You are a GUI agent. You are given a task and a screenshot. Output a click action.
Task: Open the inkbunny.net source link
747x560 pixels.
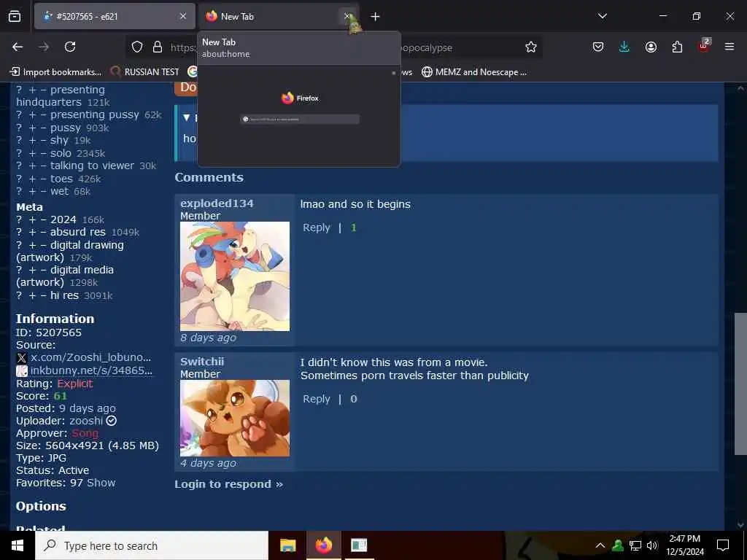click(91, 370)
